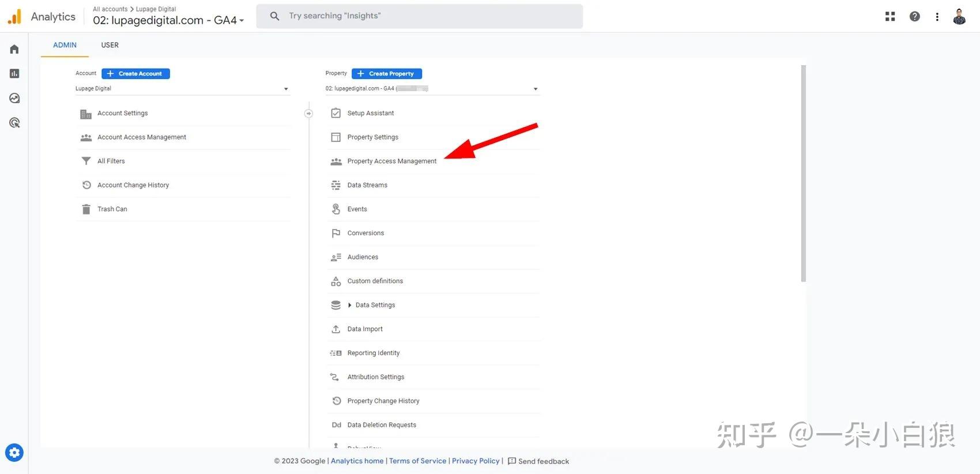The height and width of the screenshot is (474, 980).
Task: Open Account Change History
Action: [133, 185]
